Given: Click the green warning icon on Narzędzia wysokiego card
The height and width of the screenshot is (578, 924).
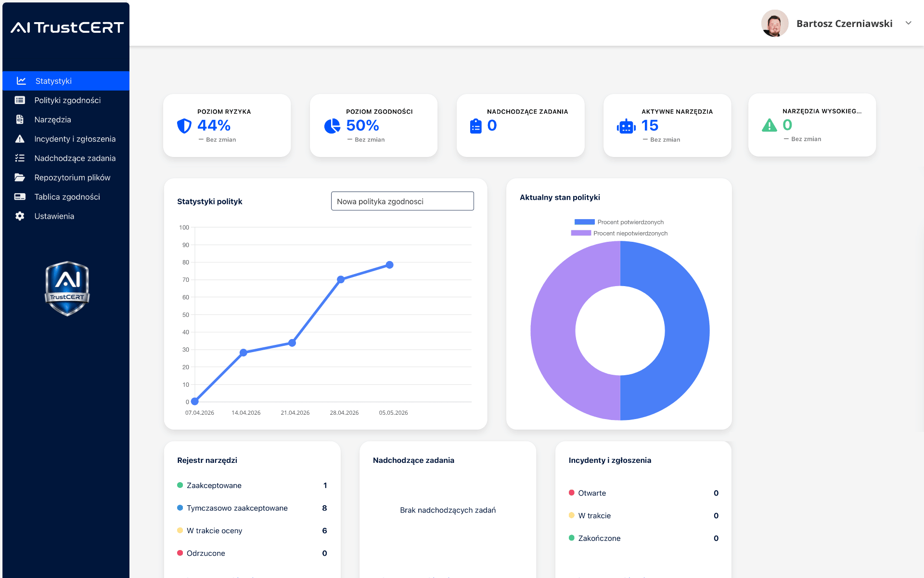Looking at the screenshot, I should pyautogui.click(x=770, y=125).
